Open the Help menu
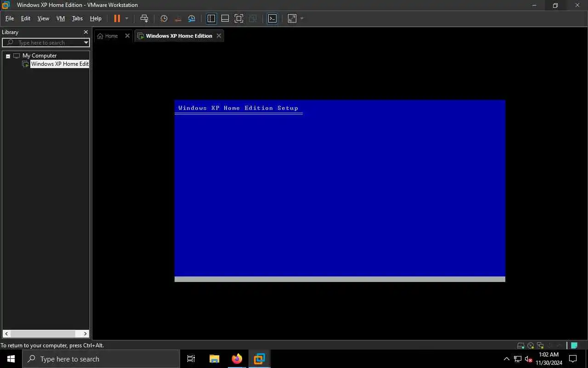Viewport: 588px width, 368px height. pos(96,18)
